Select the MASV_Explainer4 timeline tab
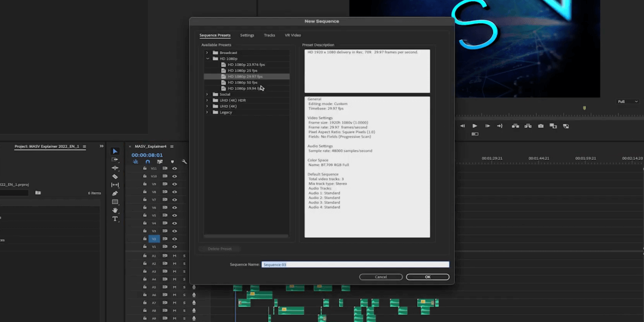644x322 pixels. [x=151, y=146]
